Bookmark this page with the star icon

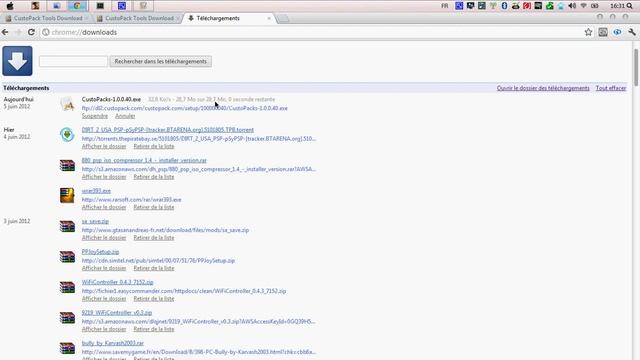coord(588,32)
